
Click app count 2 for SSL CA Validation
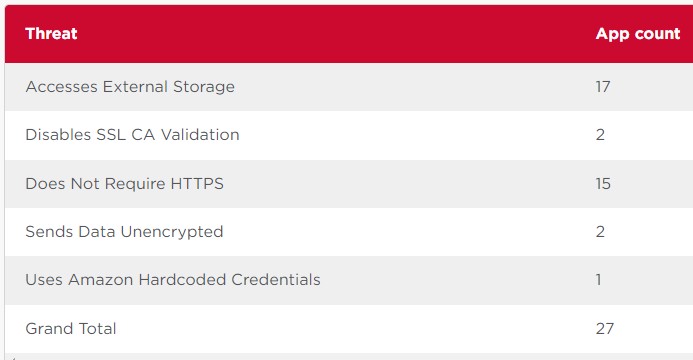600,135
